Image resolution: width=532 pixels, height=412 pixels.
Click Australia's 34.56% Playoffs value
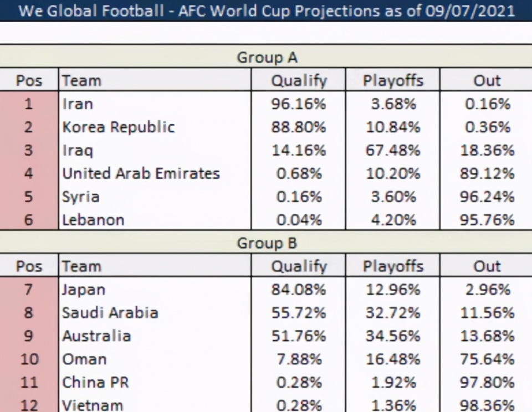click(393, 336)
